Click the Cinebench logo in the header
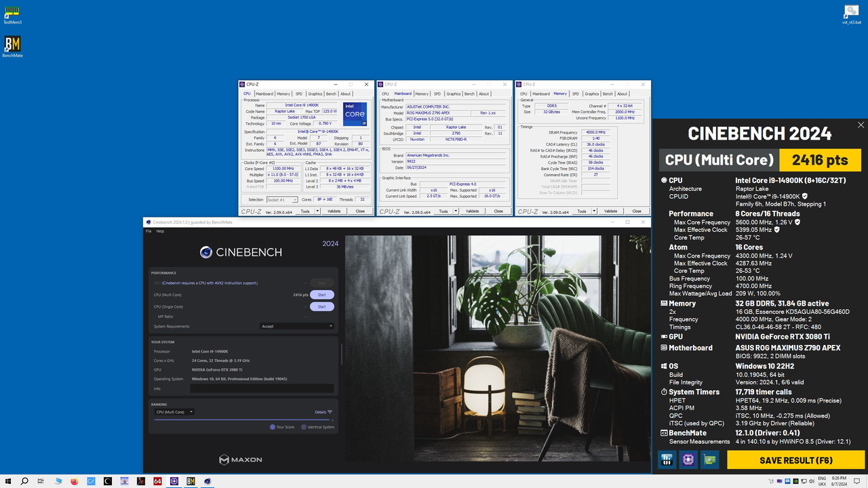Viewport: 868px width, 488px height. click(241, 252)
